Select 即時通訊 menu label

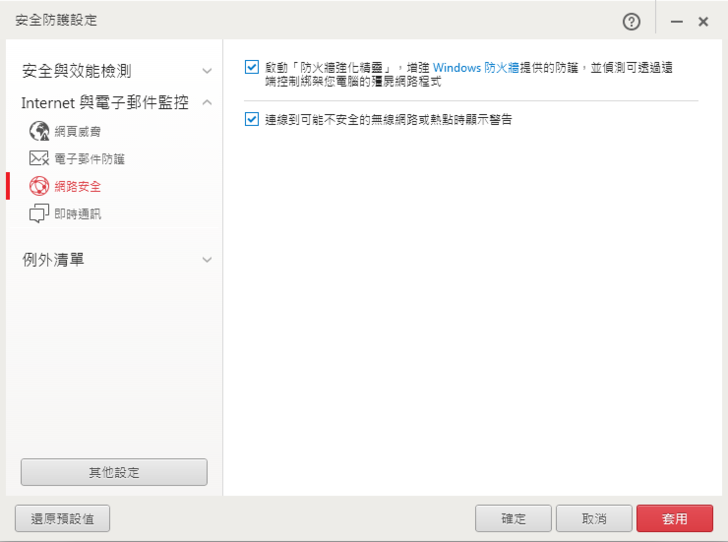[x=78, y=214]
